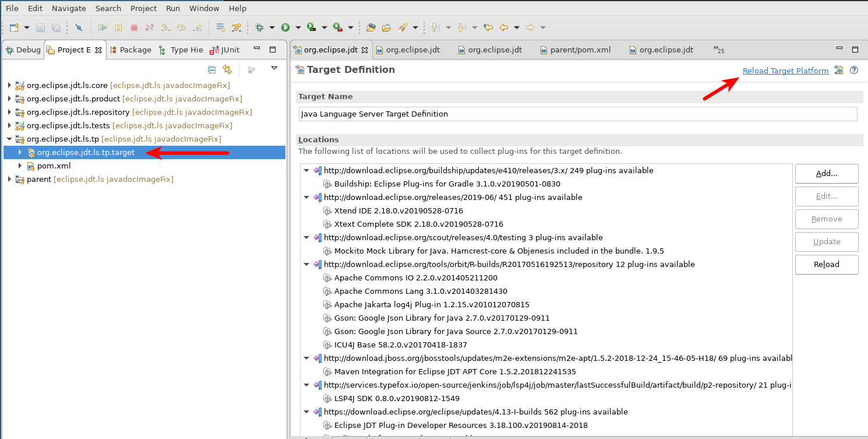Click the Export target definition icon

click(839, 70)
